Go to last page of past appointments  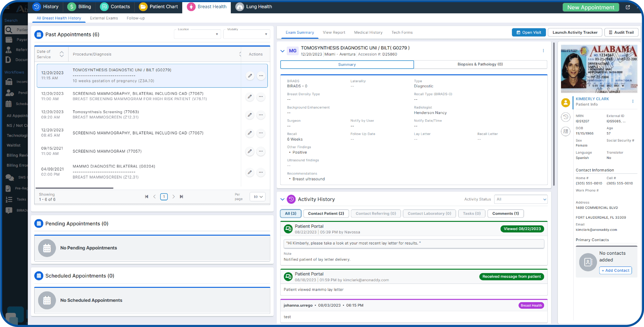point(182,196)
